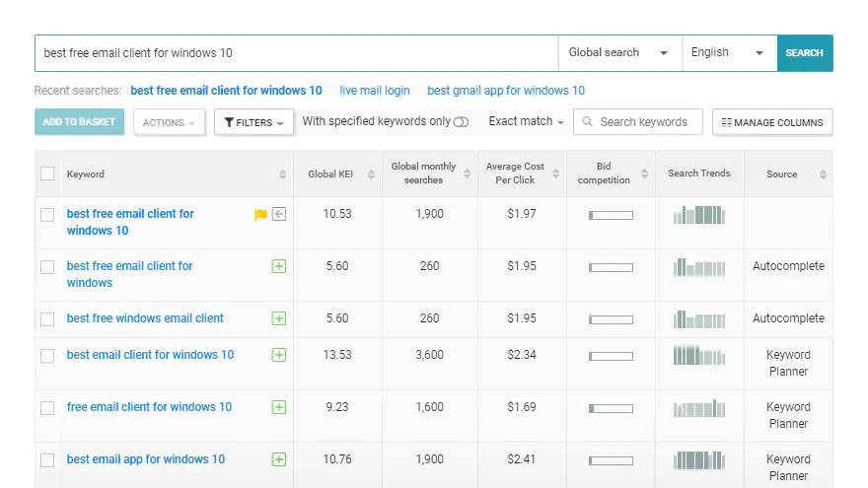
Task: Open the Filters menu
Action: pyautogui.click(x=253, y=122)
